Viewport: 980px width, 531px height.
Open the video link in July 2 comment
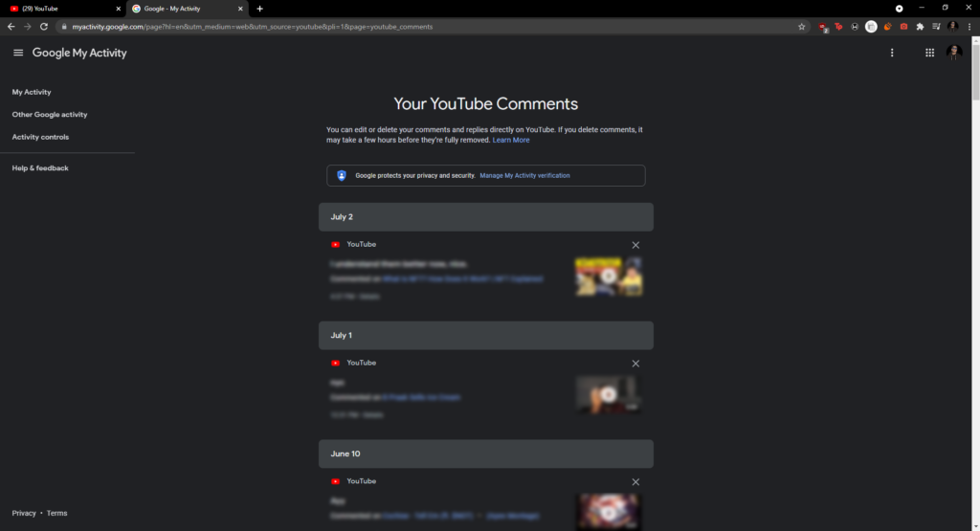[462, 279]
